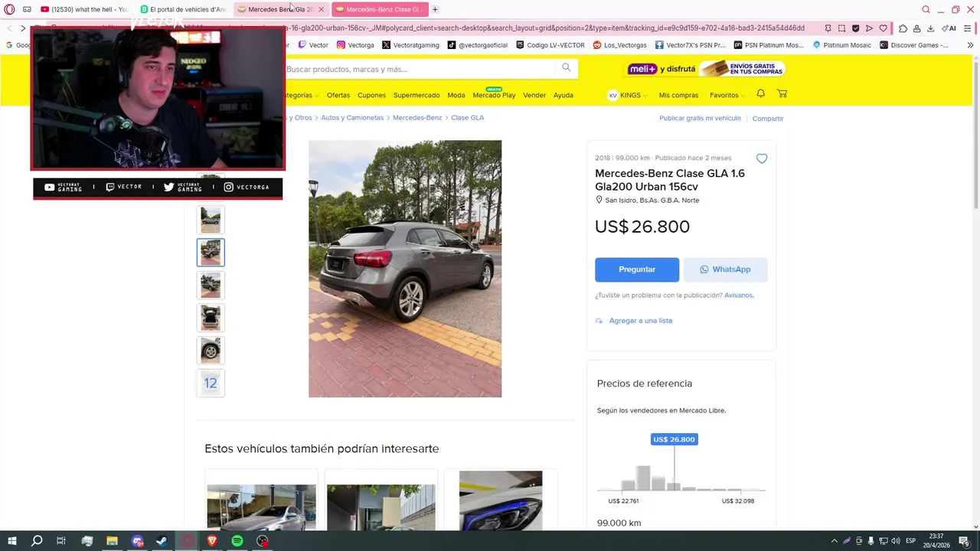Open the Supermercado menu item

point(416,96)
